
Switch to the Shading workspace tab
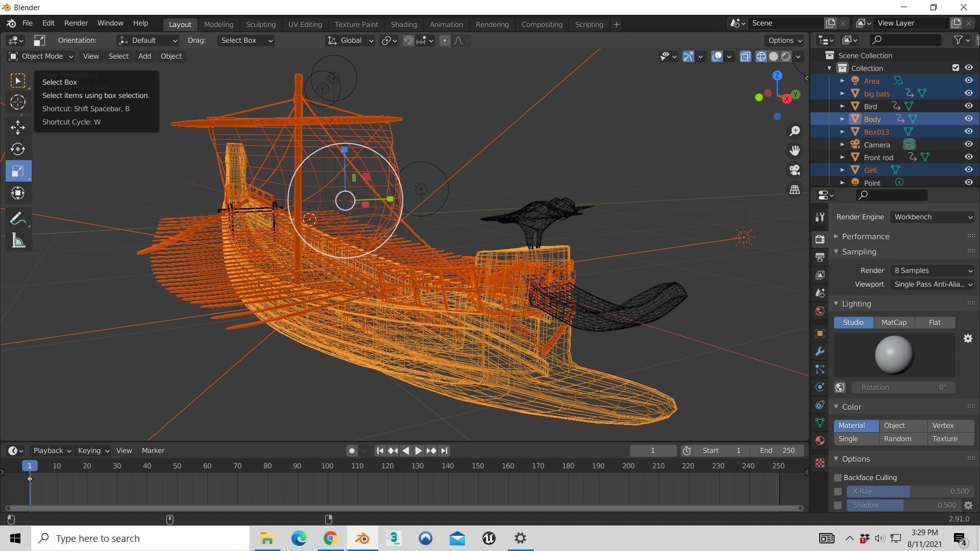tap(404, 24)
